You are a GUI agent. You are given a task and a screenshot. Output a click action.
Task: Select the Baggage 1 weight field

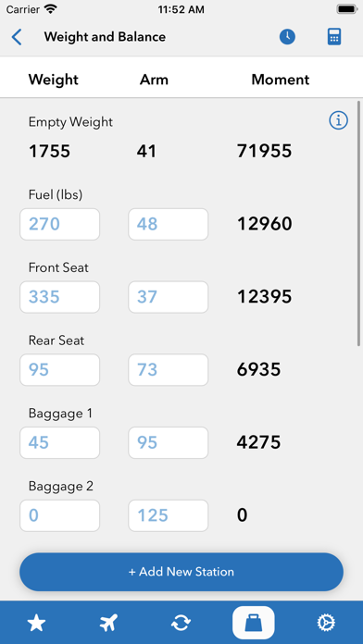[x=59, y=442]
